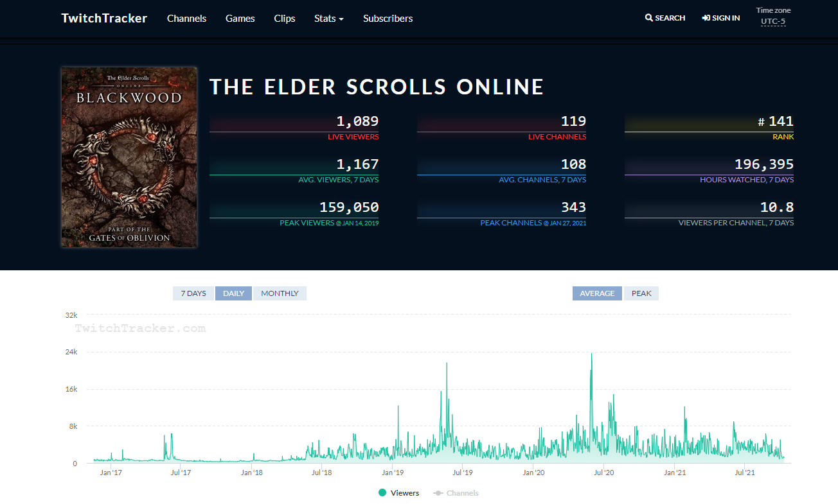The height and width of the screenshot is (504, 838).
Task: Click the Jan '17 axis label
Action: (111, 473)
